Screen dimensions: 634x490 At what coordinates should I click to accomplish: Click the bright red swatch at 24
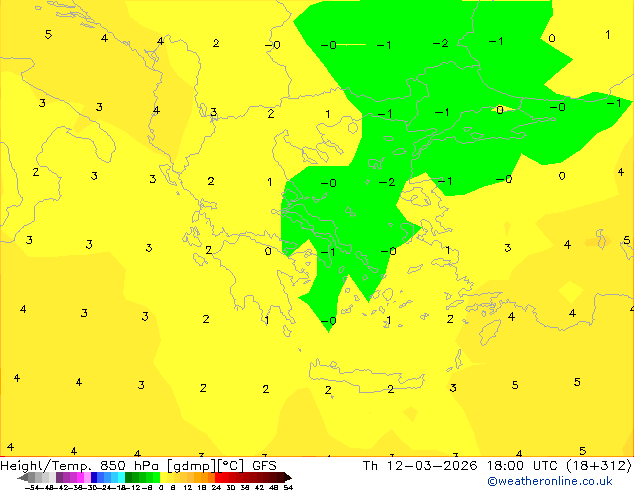coord(219,477)
